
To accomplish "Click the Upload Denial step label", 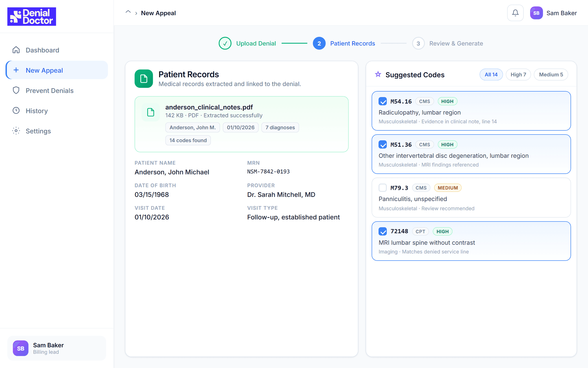I will point(256,43).
